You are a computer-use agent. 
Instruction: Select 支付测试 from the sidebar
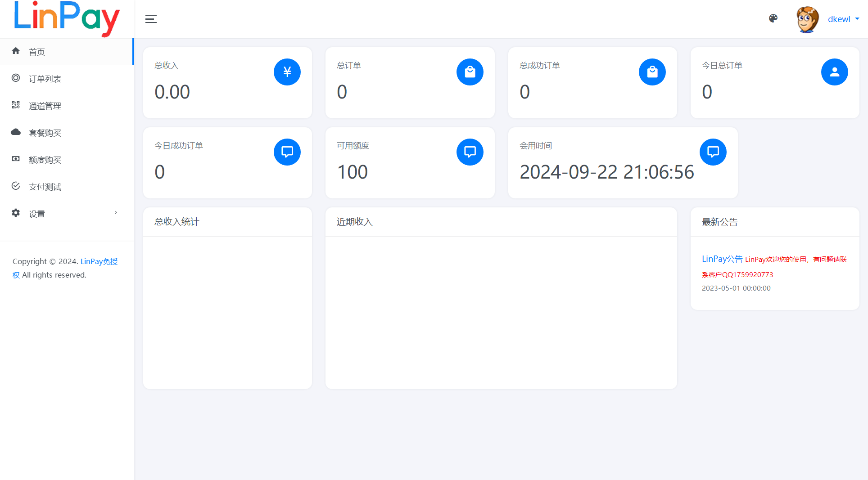[45, 186]
